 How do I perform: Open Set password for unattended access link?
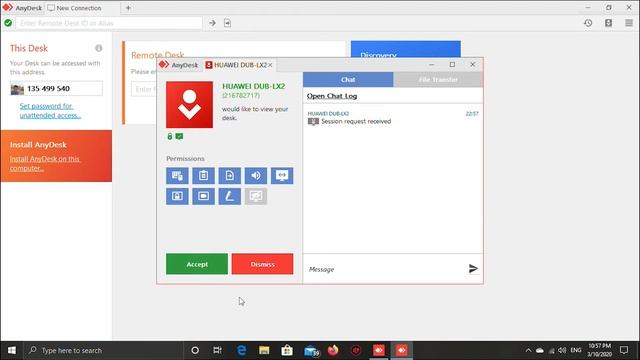50,111
